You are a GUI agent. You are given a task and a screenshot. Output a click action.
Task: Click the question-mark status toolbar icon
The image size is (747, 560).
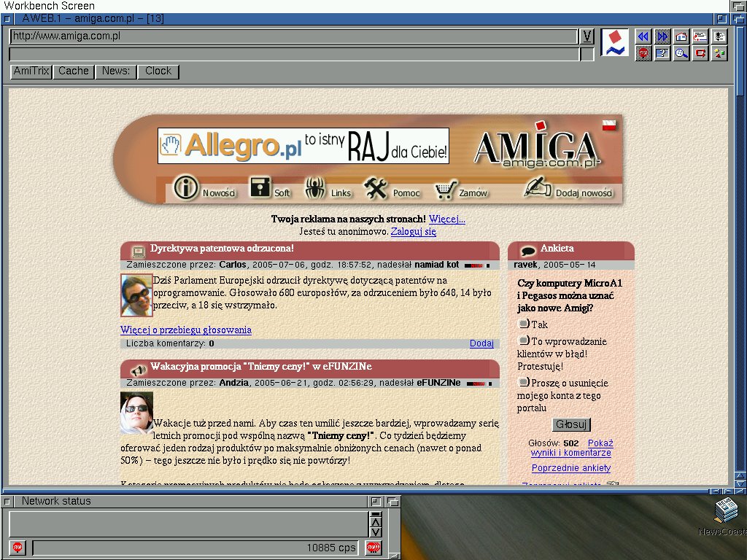tap(662, 53)
